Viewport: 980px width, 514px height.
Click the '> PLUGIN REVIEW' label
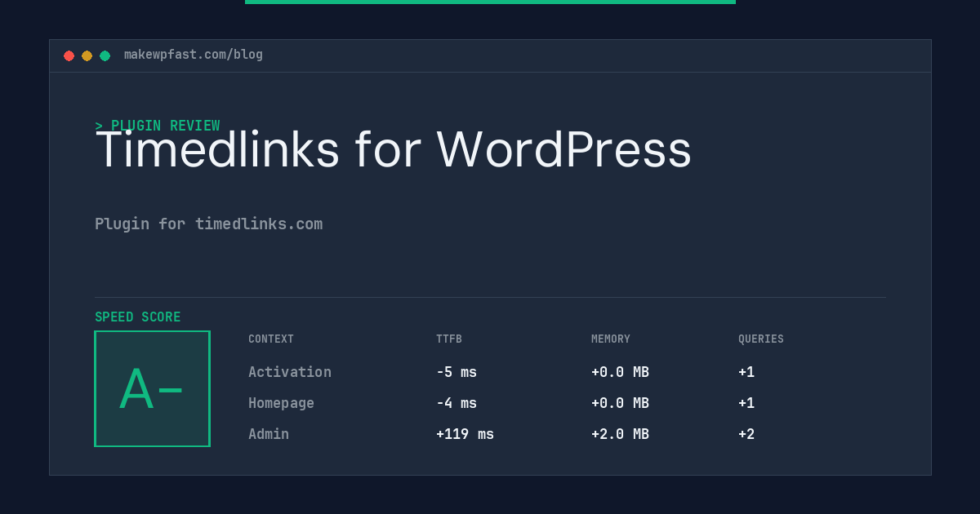tap(158, 126)
